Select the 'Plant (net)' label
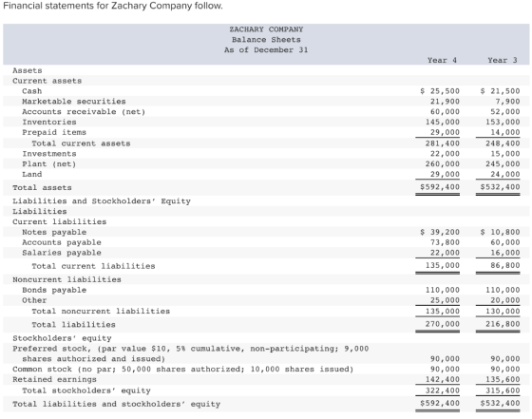532x419 pixels. [49, 163]
